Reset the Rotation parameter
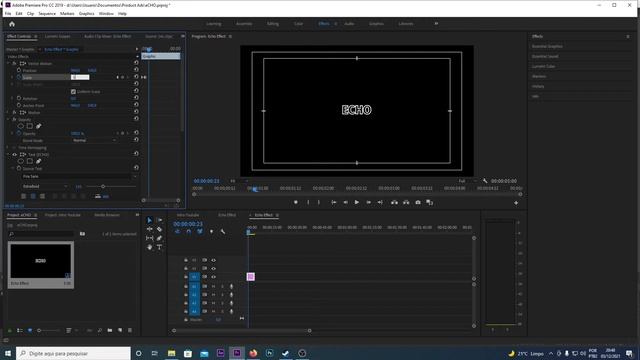Image resolution: width=640 pixels, height=360 pixels. click(136, 98)
